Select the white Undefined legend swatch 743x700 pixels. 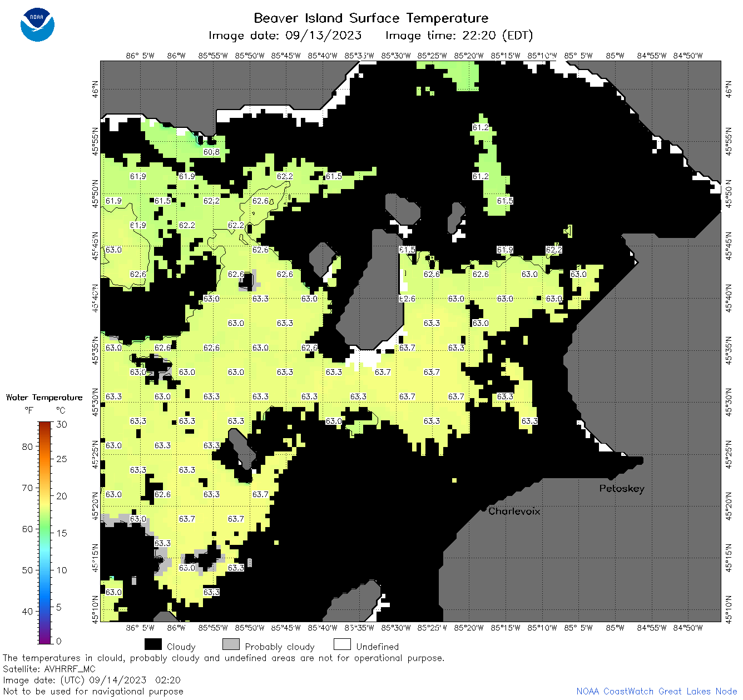pyautogui.click(x=342, y=644)
